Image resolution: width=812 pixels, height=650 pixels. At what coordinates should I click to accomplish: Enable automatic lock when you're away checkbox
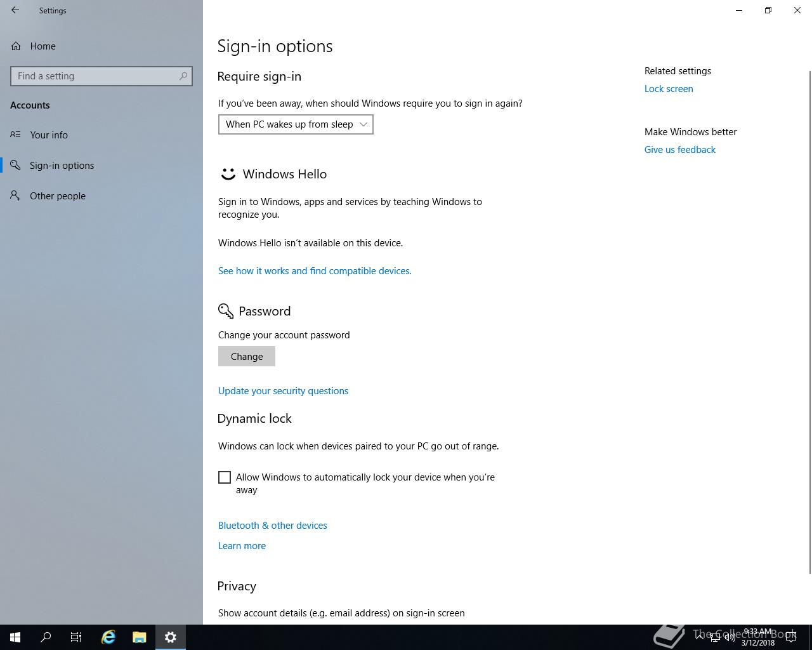(x=225, y=477)
